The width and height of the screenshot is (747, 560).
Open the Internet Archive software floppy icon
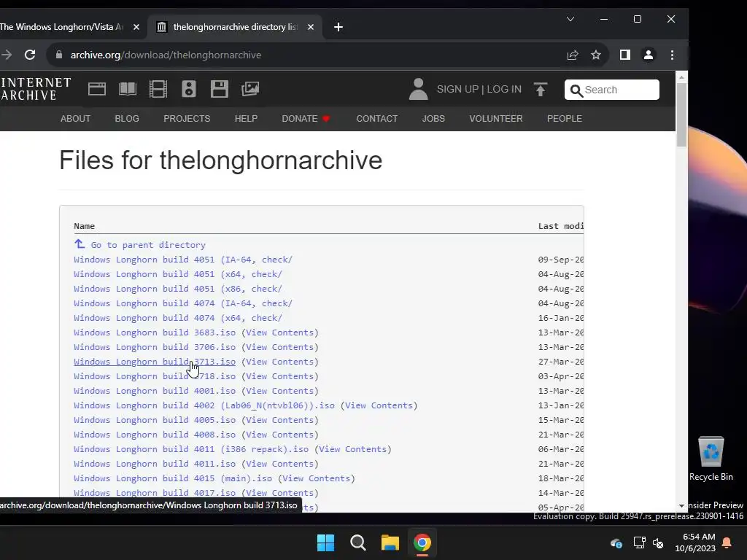click(219, 89)
